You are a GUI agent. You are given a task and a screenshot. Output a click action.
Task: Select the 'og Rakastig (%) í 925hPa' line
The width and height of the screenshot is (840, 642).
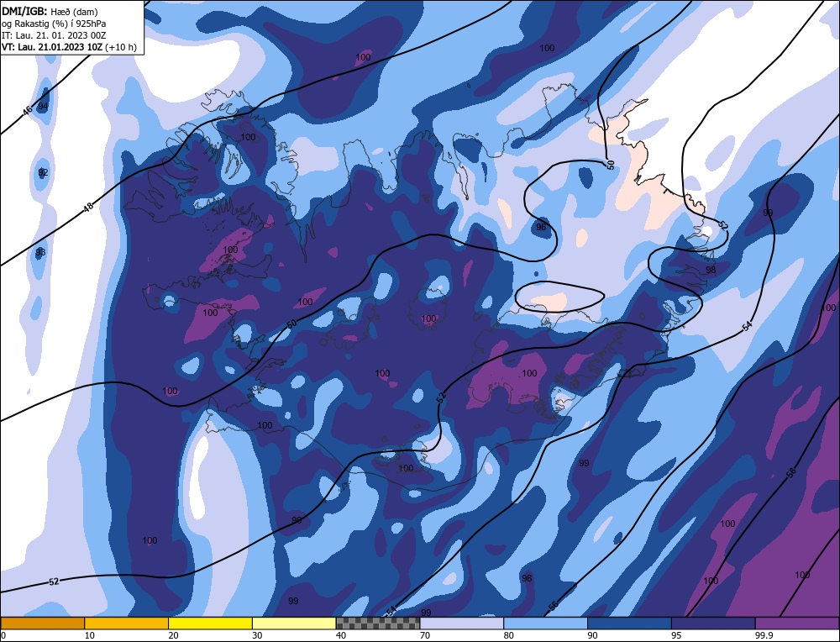point(54,23)
